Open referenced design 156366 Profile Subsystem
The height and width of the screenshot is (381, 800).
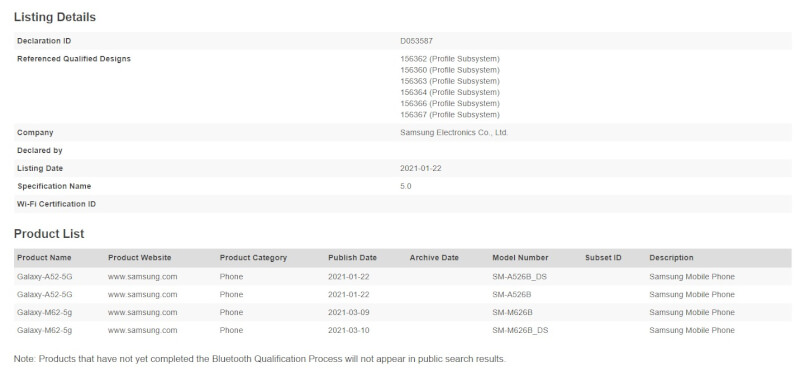450,104
